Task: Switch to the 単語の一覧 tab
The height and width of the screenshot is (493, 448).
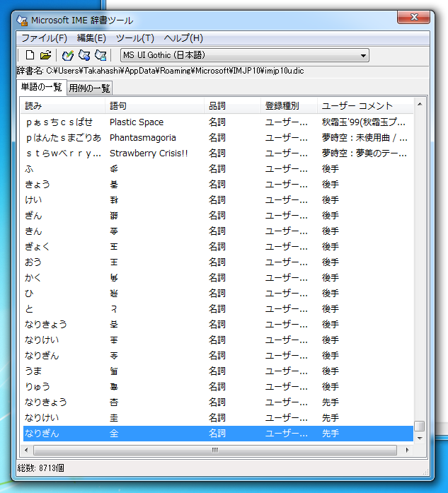Action: tap(41, 87)
